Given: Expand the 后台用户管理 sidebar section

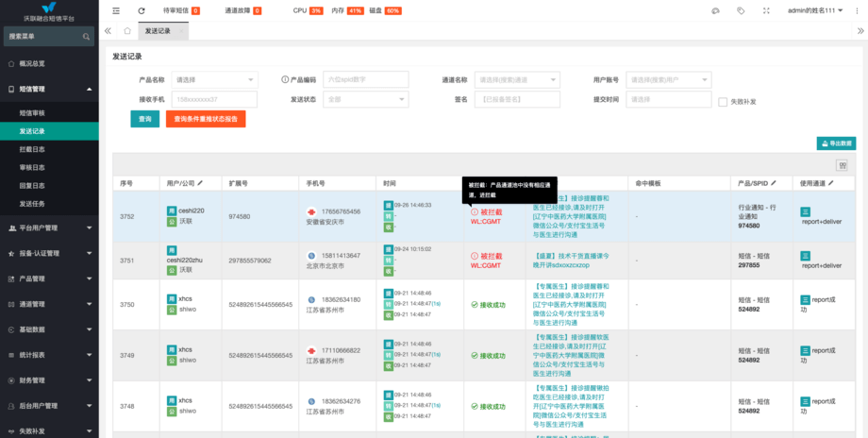Looking at the screenshot, I should click(x=49, y=406).
